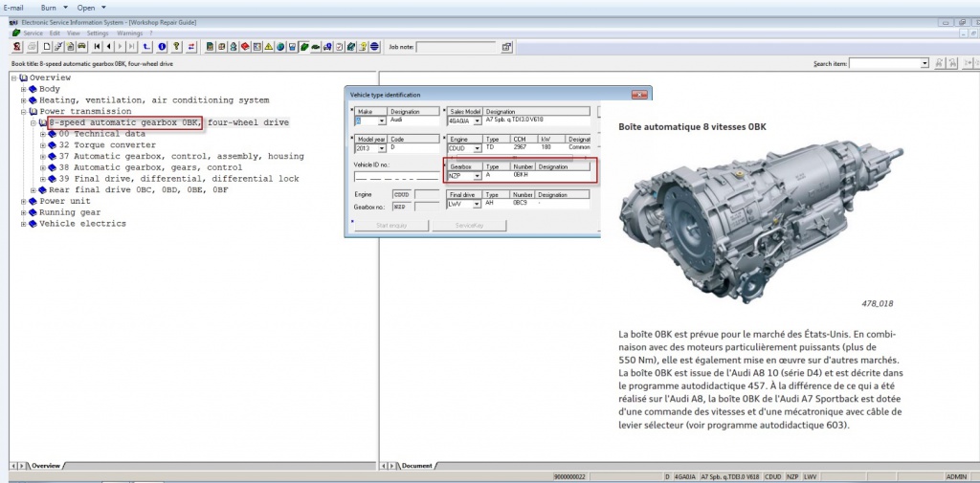The image size is (980, 483).
Task: Click the ServiceKey button
Action: (469, 225)
